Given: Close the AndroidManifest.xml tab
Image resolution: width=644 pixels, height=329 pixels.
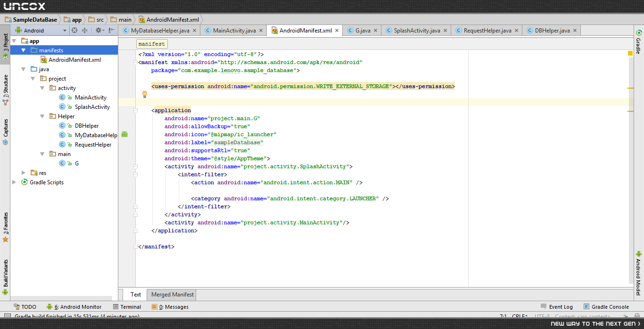Looking at the screenshot, I should pyautogui.click(x=337, y=31).
